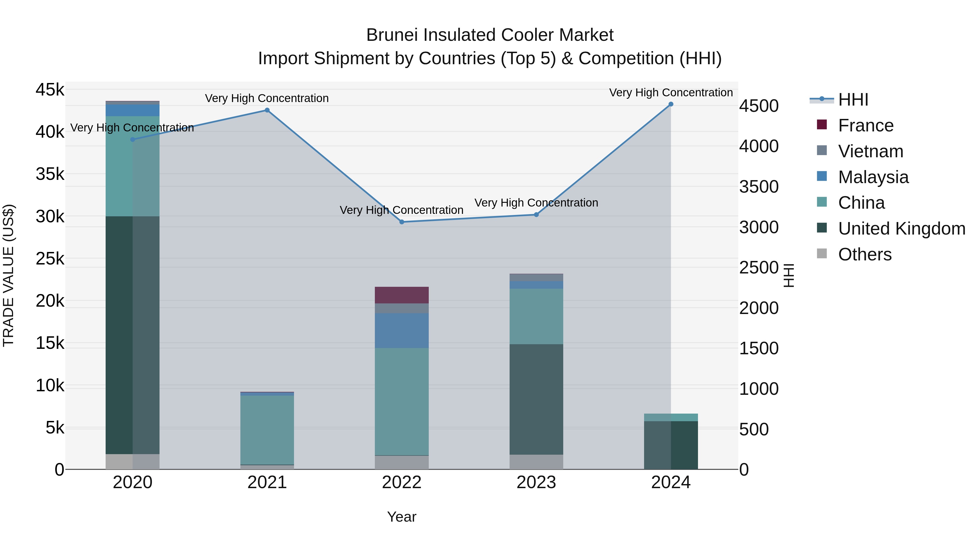980x551 pixels.
Task: Click the HHI data point for 2021
Action: click(x=267, y=110)
